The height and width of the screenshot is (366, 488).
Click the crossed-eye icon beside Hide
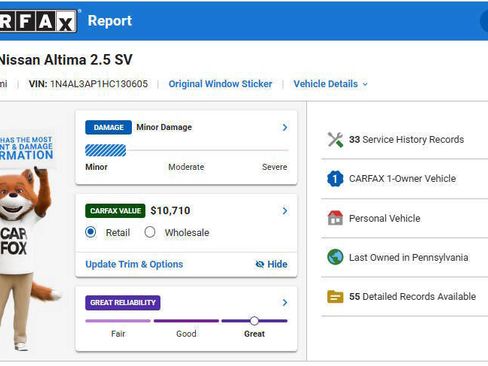(x=260, y=264)
